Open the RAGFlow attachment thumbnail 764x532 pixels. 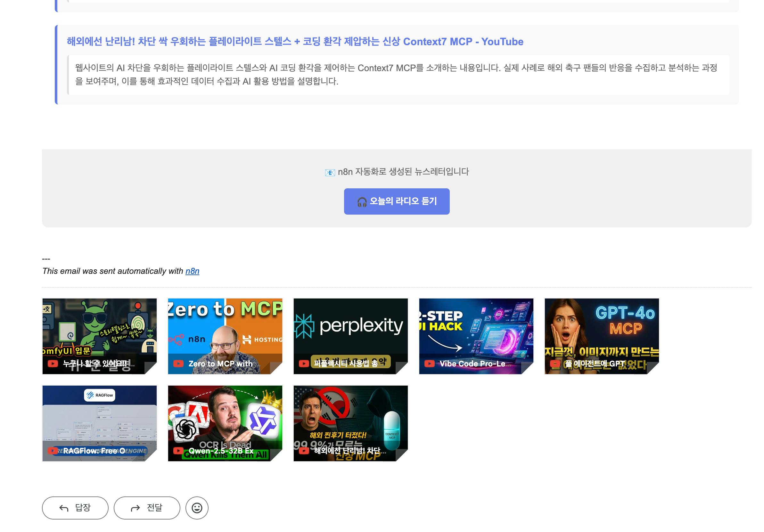click(100, 416)
